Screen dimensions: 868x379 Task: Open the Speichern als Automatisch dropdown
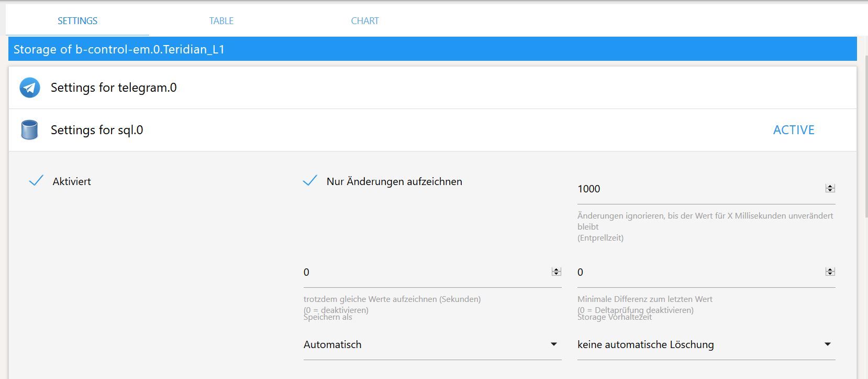[432, 344]
